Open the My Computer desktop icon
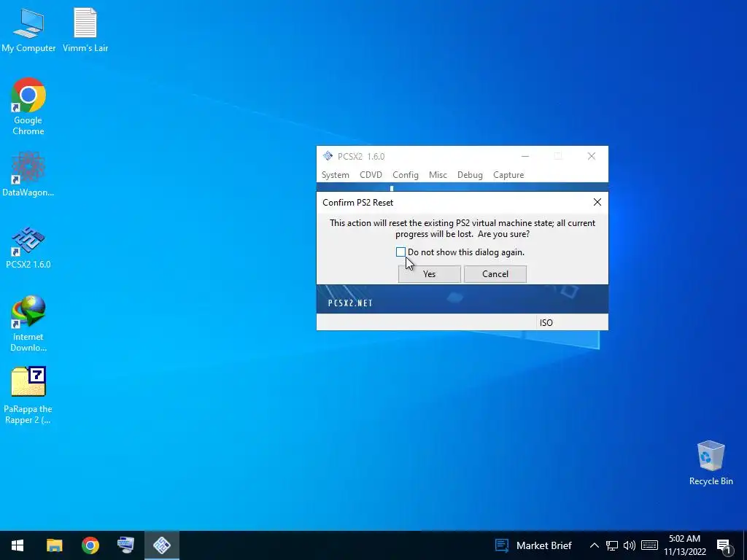 coord(28,29)
